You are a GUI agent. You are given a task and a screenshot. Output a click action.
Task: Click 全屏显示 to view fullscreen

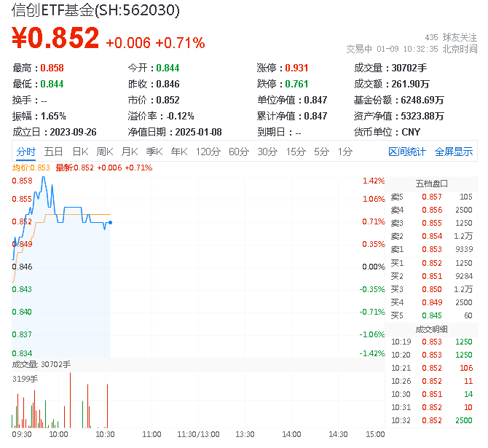[x=454, y=152]
